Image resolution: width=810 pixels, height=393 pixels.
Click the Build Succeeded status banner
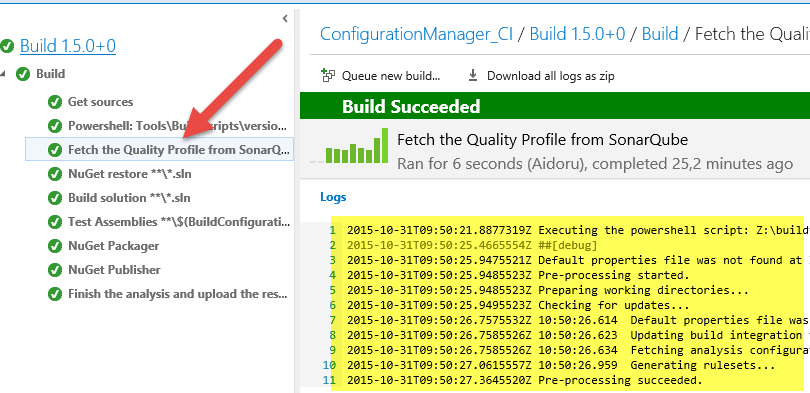click(555, 106)
